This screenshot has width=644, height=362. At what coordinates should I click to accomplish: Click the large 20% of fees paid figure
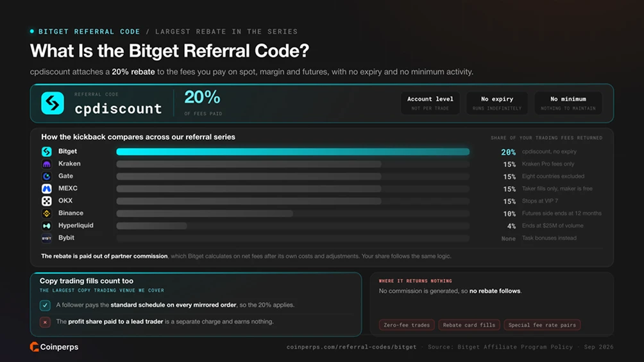203,98
